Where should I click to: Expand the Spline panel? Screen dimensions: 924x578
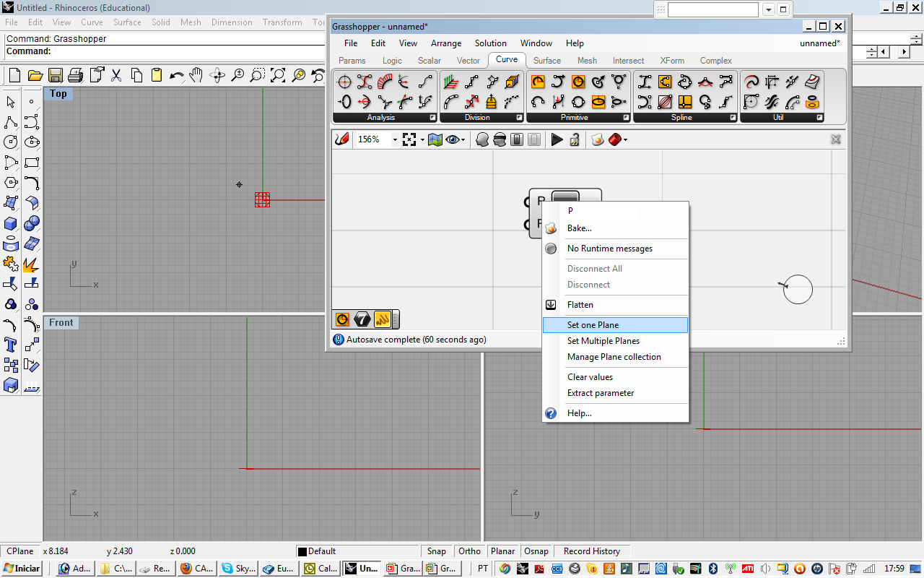pyautogui.click(x=733, y=117)
